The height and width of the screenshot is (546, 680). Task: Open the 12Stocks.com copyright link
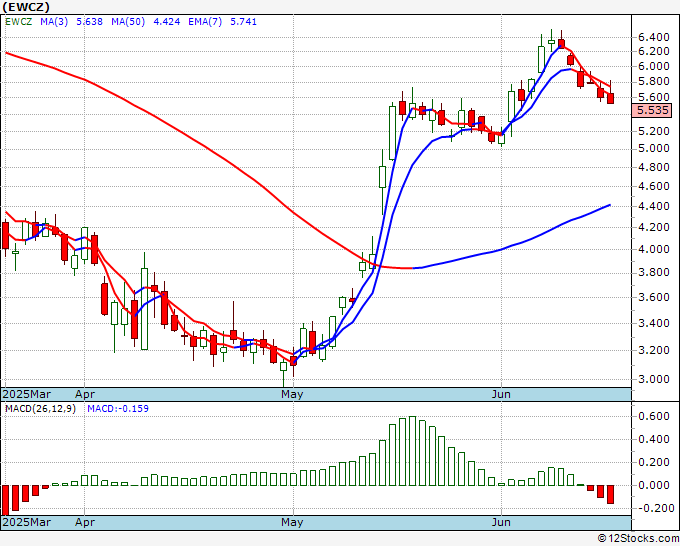638,539
